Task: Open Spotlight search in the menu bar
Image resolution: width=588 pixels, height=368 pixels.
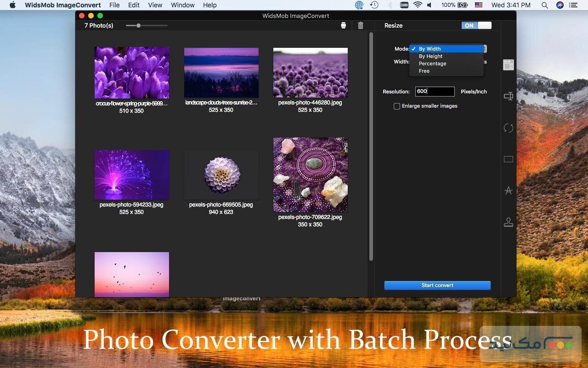Action: [x=544, y=5]
